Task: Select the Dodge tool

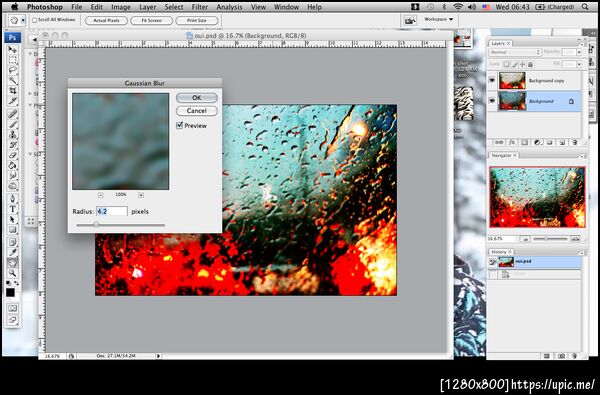Action: tap(12, 186)
